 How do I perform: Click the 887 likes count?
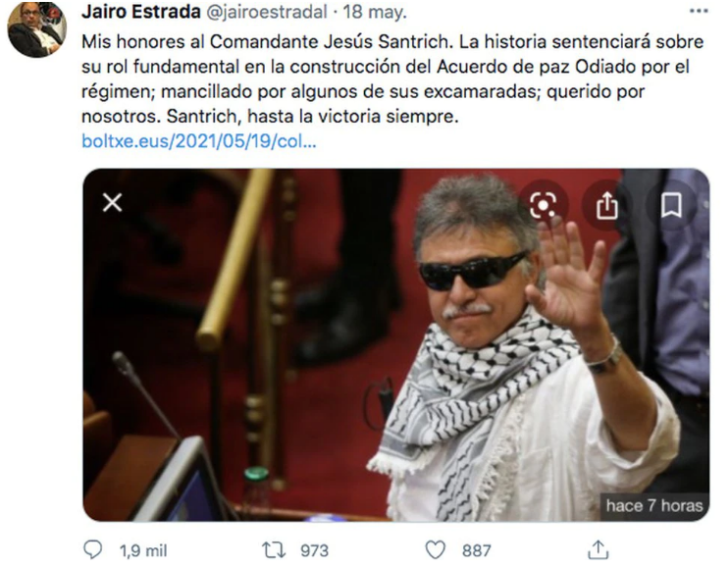pos(477,550)
